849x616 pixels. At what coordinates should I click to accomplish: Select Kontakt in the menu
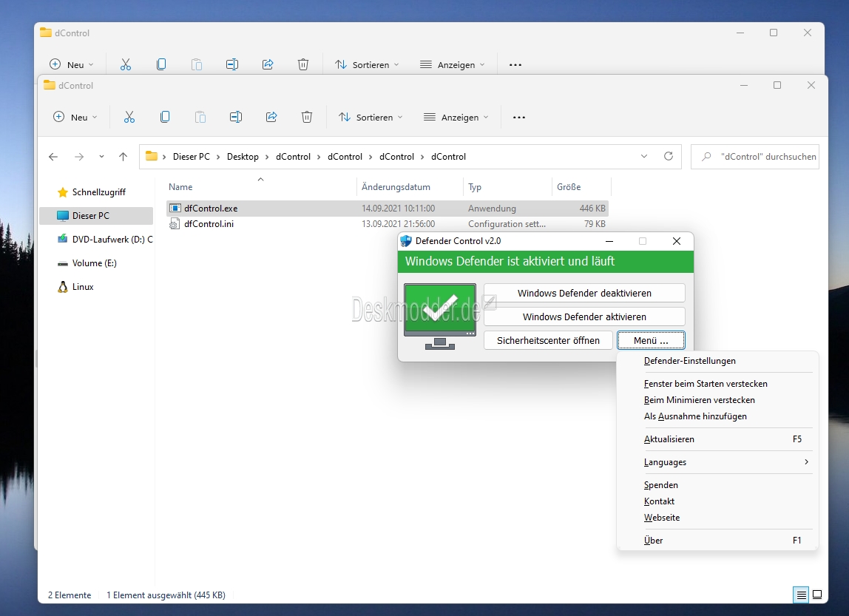[x=717, y=501]
